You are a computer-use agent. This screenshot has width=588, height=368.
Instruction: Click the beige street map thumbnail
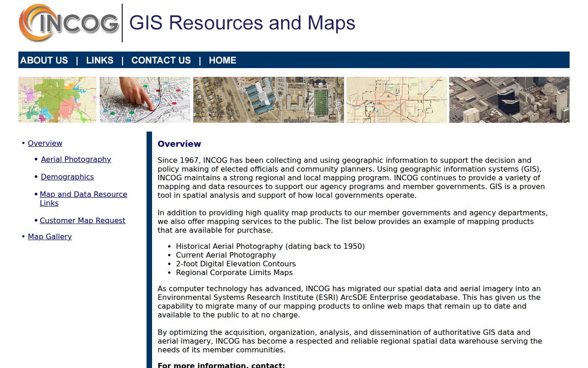tap(396, 100)
